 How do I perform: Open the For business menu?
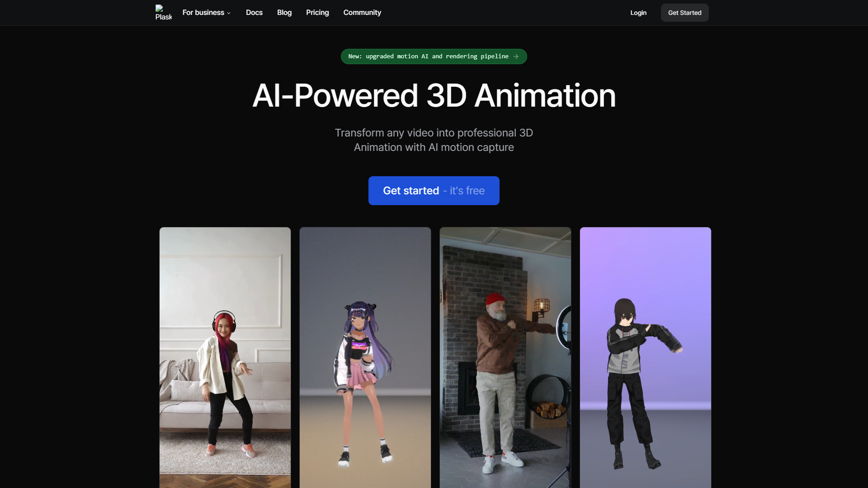point(203,13)
